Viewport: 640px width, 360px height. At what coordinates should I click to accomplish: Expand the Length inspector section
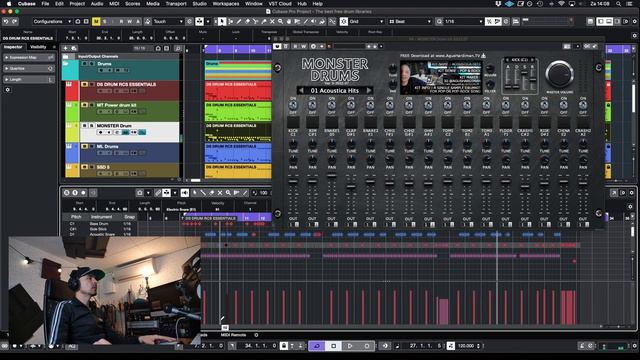29,80
